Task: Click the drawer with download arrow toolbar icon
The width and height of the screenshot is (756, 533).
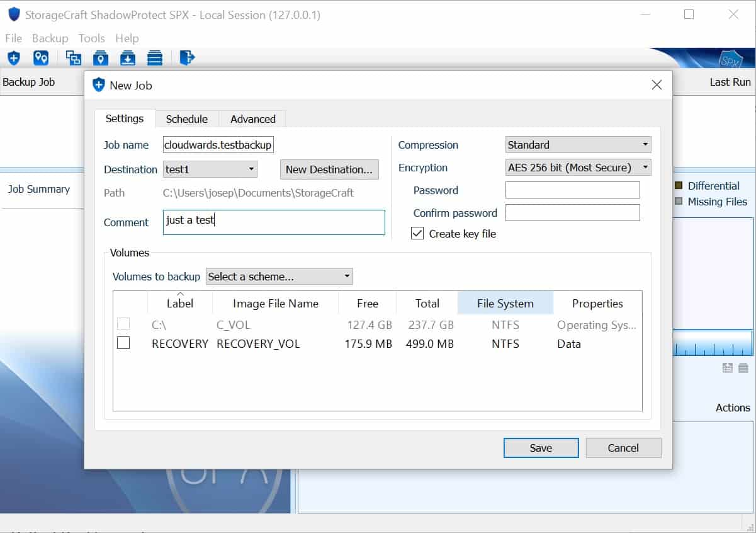Action: pos(128,58)
